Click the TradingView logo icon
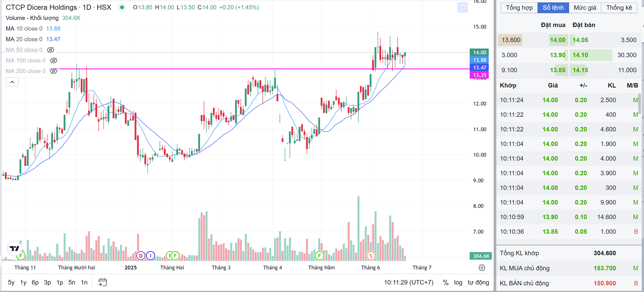644x292 pixels. [14, 248]
